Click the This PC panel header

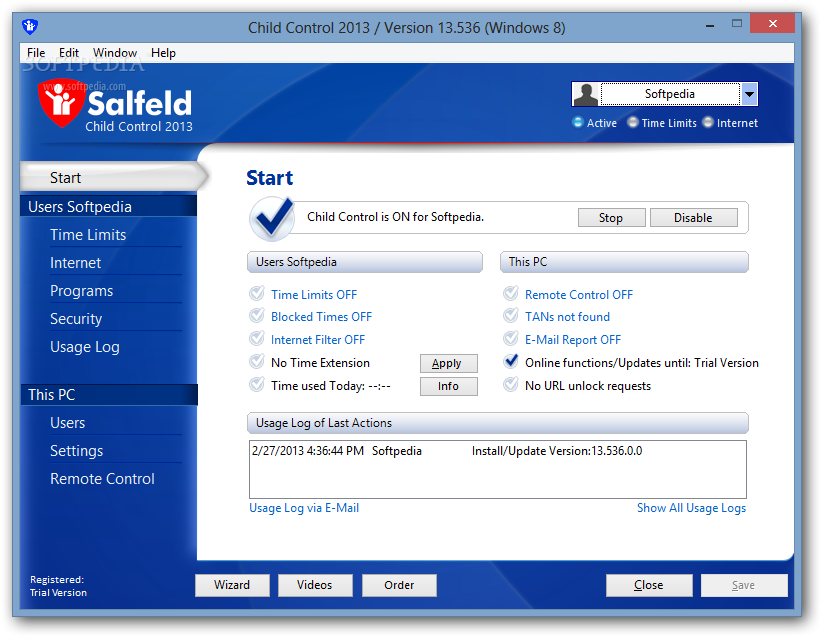(624, 262)
